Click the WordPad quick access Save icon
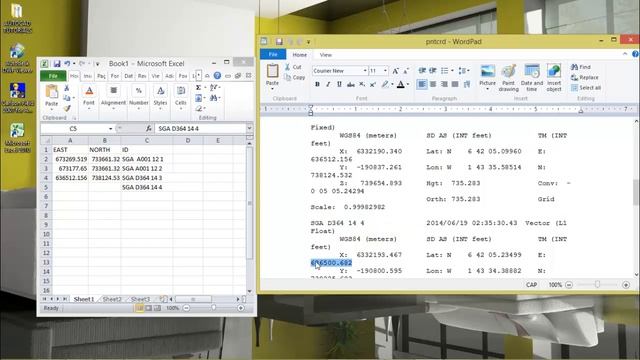This screenshot has width=640, height=360. [x=279, y=41]
